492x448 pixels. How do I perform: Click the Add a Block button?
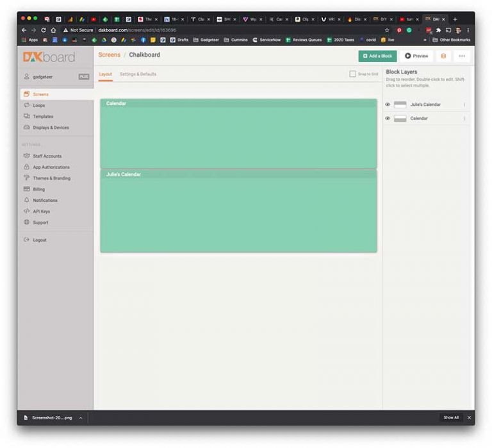pos(377,56)
